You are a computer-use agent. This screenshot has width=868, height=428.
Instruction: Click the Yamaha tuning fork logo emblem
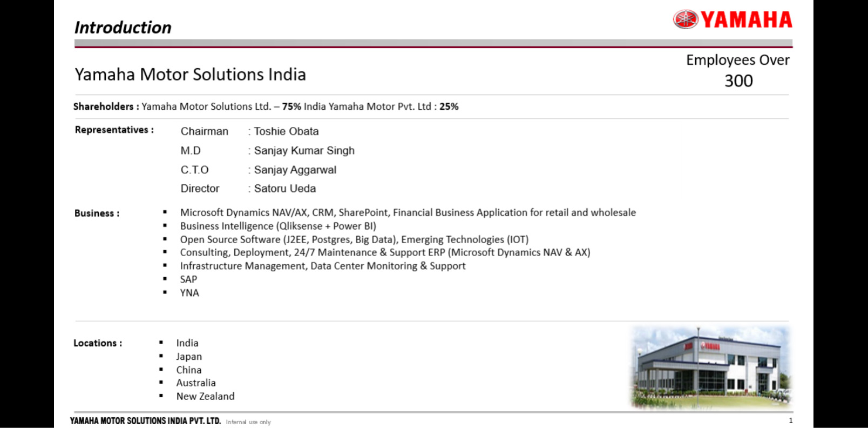686,19
